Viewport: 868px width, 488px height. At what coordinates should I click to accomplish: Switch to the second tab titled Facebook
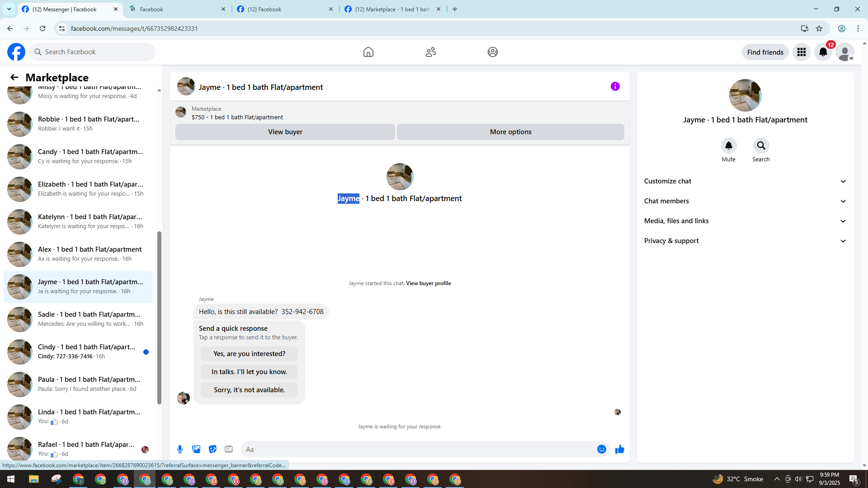177,9
